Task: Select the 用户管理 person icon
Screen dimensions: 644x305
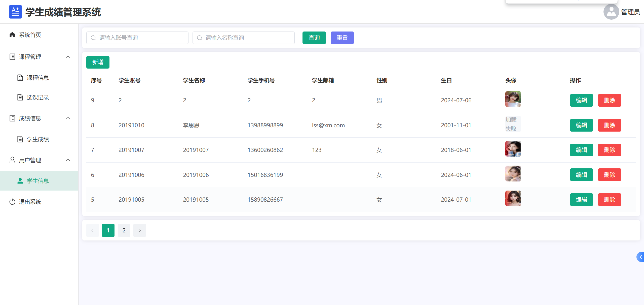Action: click(x=12, y=160)
